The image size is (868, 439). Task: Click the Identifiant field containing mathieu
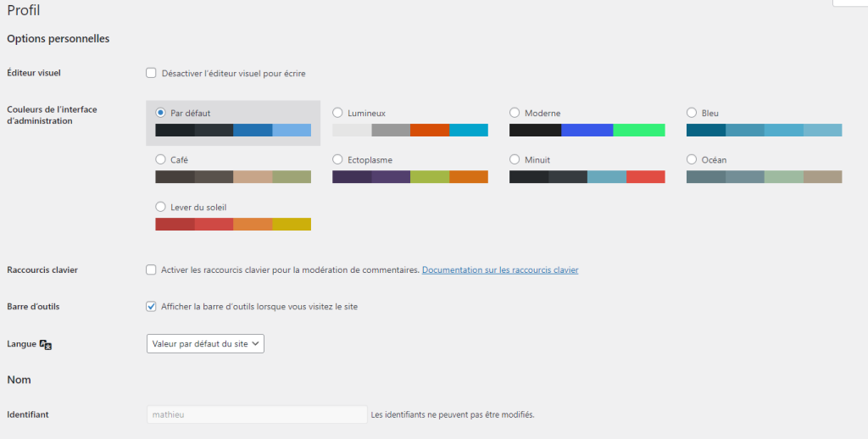(x=256, y=414)
